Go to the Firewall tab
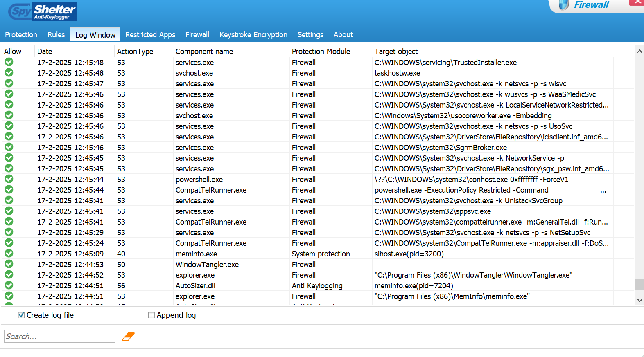Image resolution: width=644 pixels, height=357 pixels. click(x=197, y=35)
